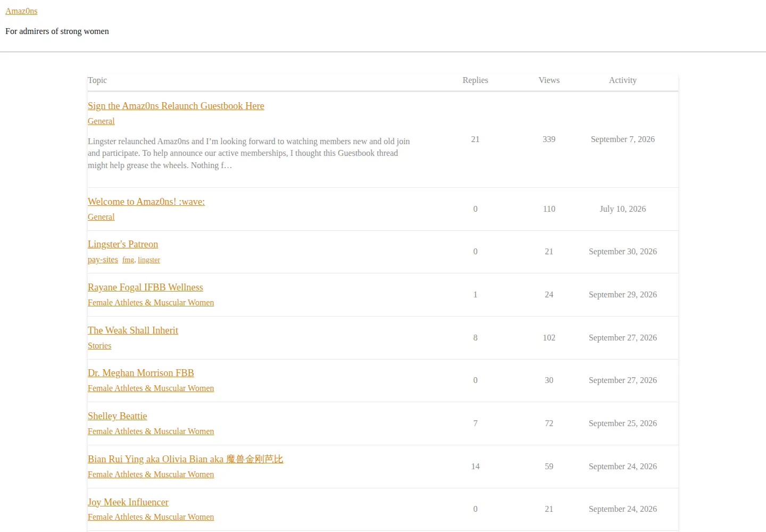The height and width of the screenshot is (532, 766).
Task: Open Rayane Fogal IFBB Wellness topic
Action: point(145,287)
